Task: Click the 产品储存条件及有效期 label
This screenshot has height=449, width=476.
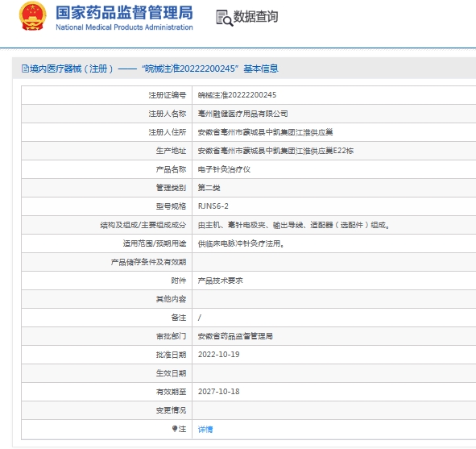Action: tap(148, 262)
